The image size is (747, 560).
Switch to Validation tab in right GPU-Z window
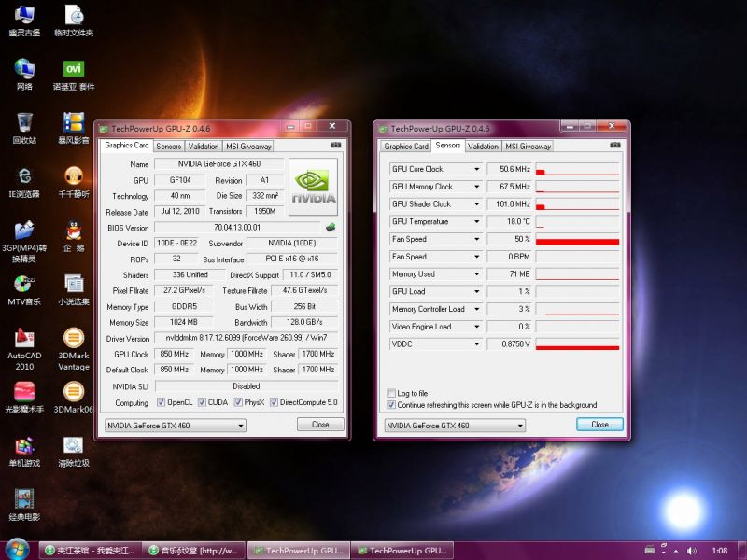point(483,147)
